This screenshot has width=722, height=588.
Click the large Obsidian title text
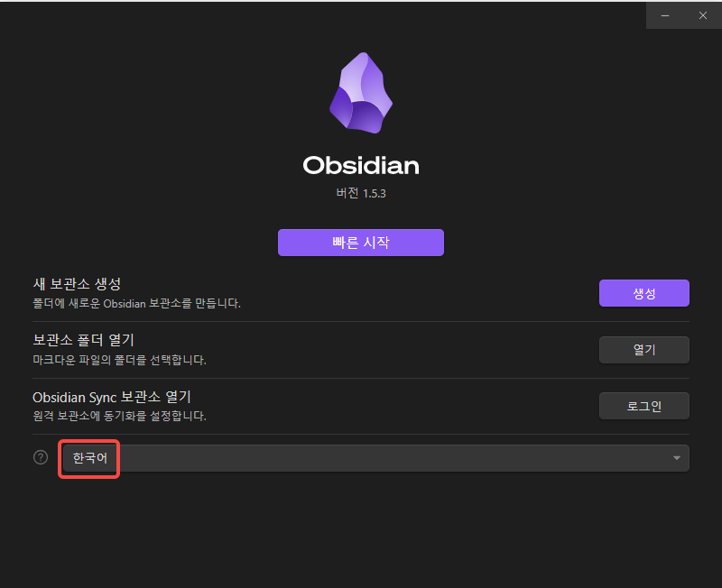360,165
